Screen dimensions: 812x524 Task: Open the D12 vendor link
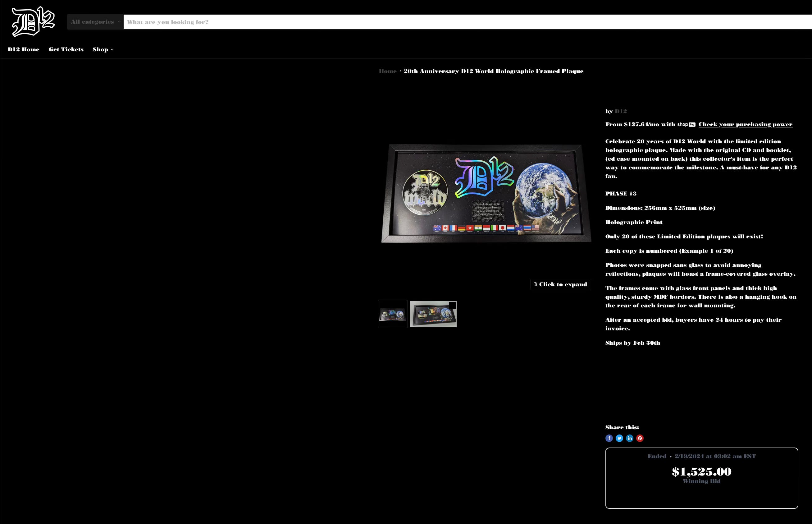coord(621,111)
